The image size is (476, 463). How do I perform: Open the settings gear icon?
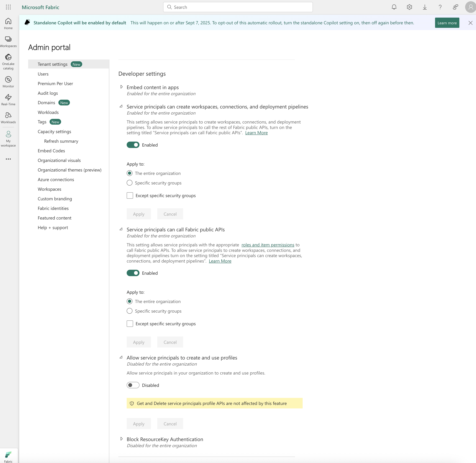point(409,7)
